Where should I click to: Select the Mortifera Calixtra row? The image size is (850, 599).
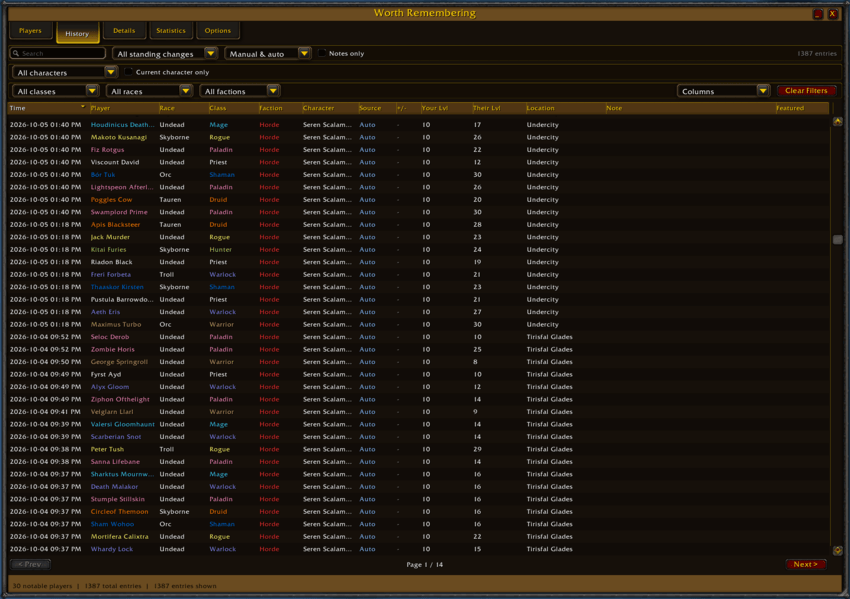tap(418, 537)
